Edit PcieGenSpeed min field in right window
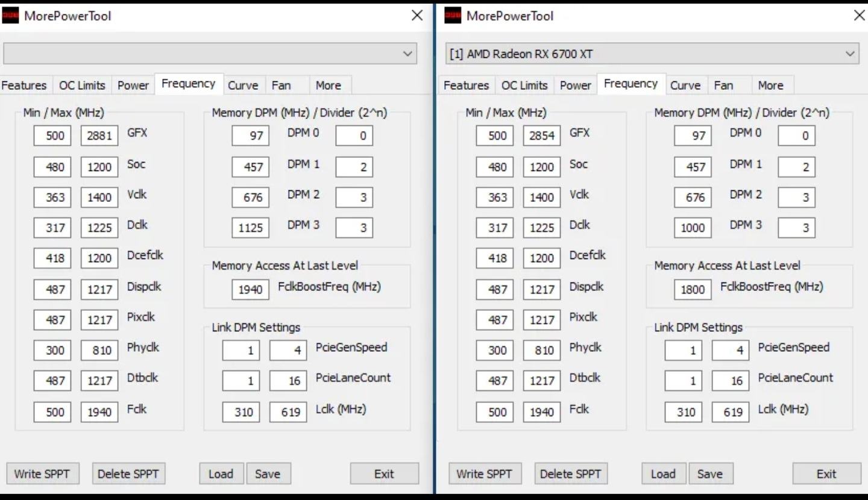The image size is (868, 500). tap(684, 350)
